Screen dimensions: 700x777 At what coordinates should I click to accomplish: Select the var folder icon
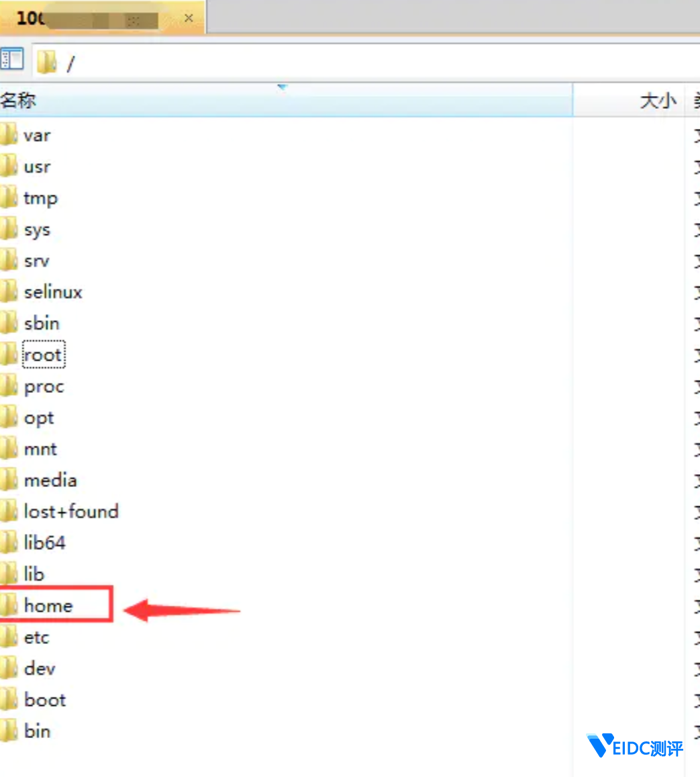pyautogui.click(x=9, y=135)
